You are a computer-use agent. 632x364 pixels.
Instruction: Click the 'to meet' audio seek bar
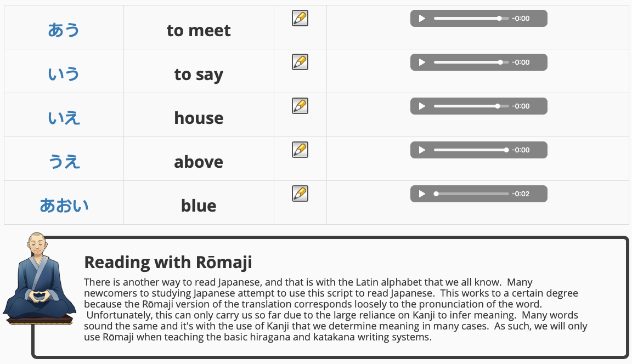coord(471,19)
